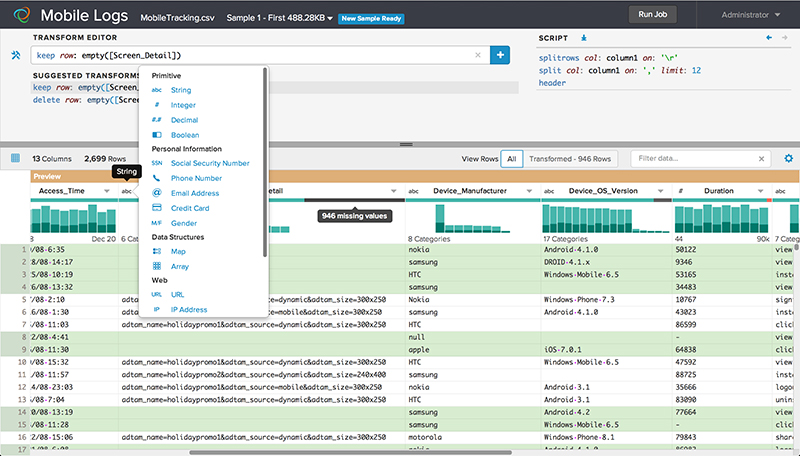Click the pin icon next to Script
800x456 pixels.
pyautogui.click(x=584, y=38)
